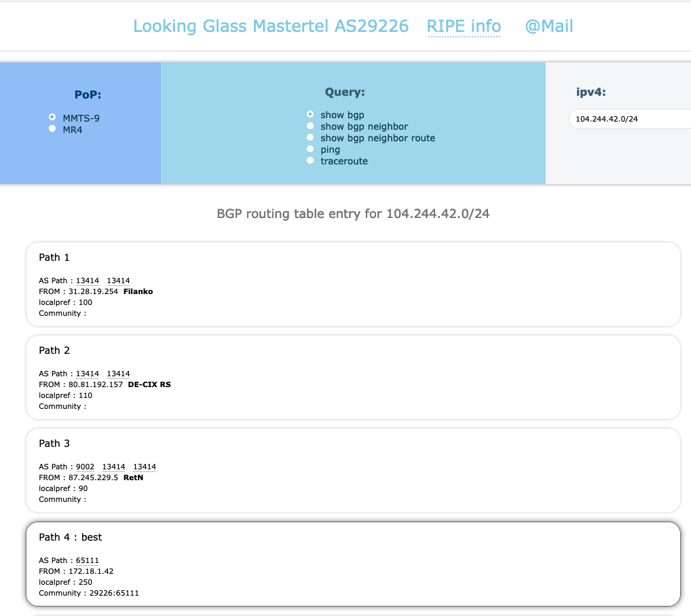Viewport: 691px width, 616px height.
Task: Choose the 'show bgp neighbor' query radio
Action: click(x=310, y=126)
